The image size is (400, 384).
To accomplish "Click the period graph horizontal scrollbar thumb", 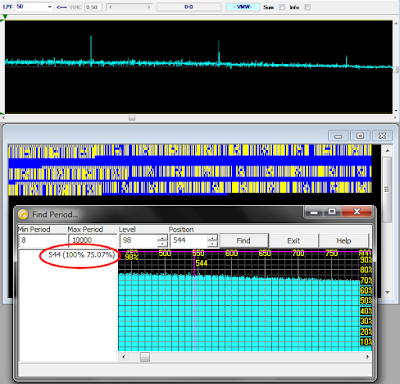I will (145, 357).
